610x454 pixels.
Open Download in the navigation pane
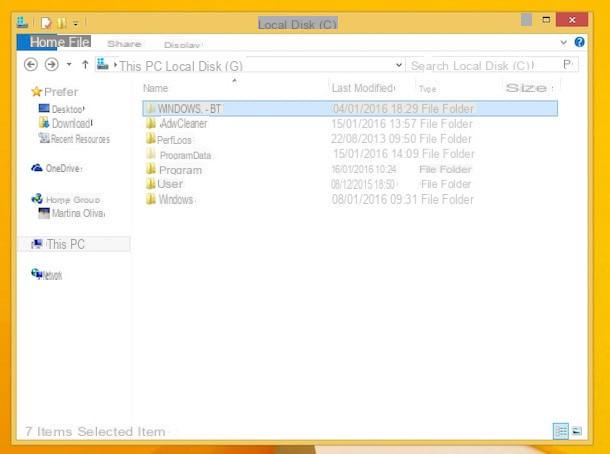click(65, 123)
